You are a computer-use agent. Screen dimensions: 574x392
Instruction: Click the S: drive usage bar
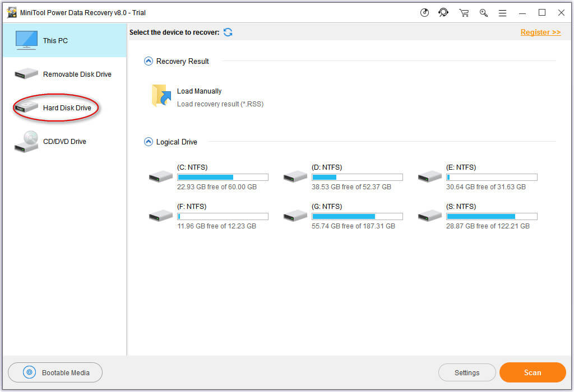tap(492, 217)
